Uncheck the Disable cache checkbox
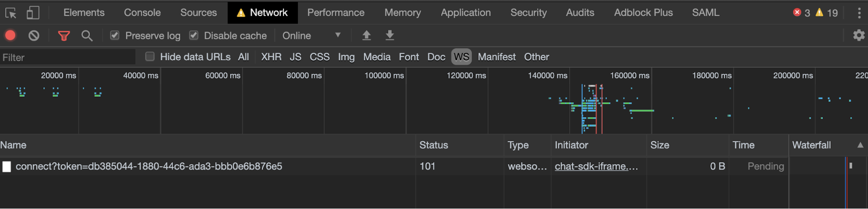Image resolution: width=868 pixels, height=209 pixels. point(194,35)
